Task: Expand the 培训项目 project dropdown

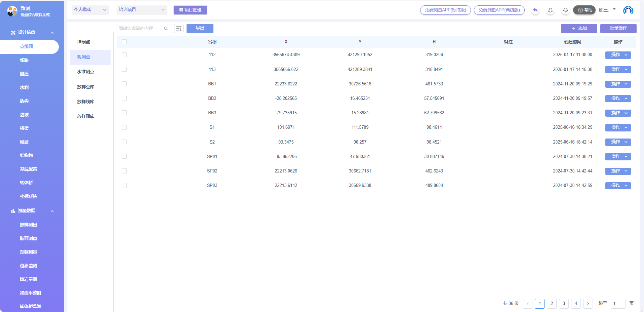Action: pos(142,10)
